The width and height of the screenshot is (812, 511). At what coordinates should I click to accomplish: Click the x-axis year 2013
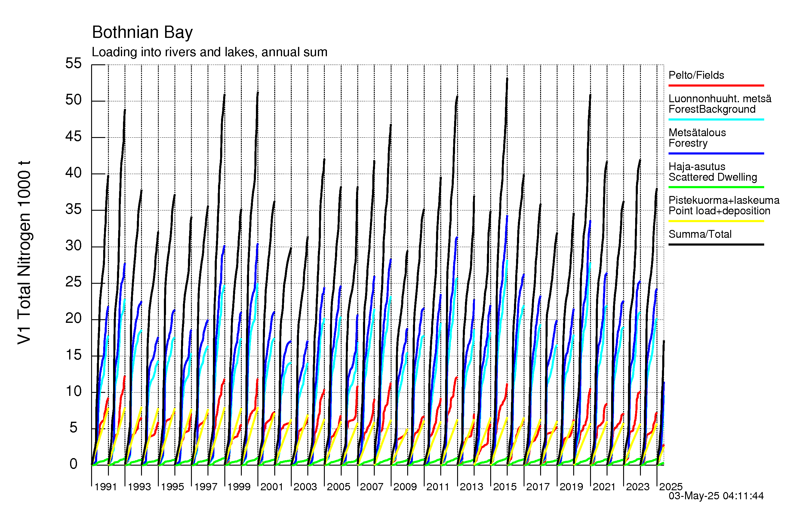click(x=472, y=487)
